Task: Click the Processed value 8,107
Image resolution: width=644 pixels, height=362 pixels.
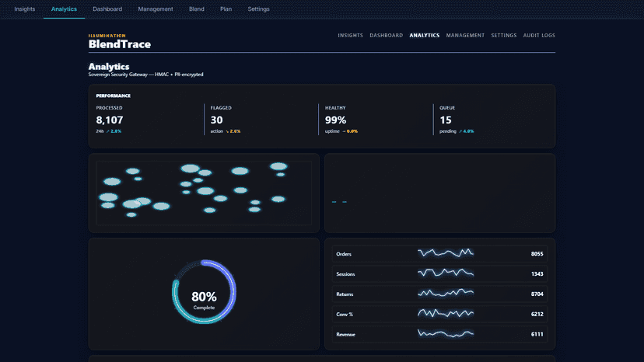Action: (110, 120)
